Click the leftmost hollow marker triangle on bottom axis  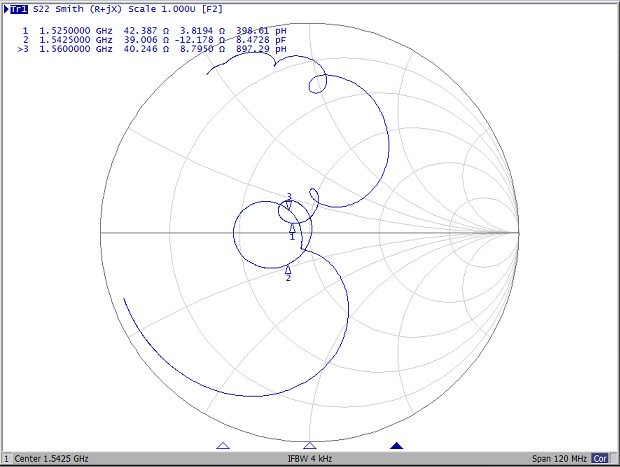[223, 446]
